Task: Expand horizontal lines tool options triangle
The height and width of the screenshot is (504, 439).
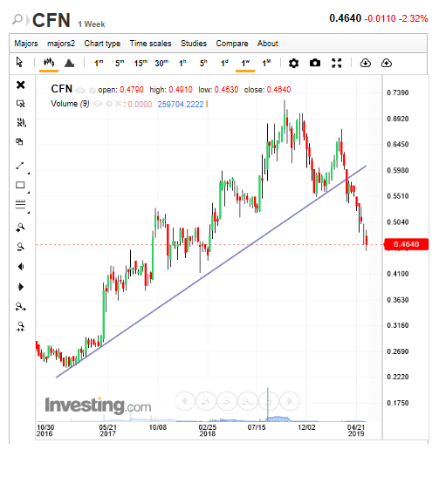Action: [x=29, y=213]
